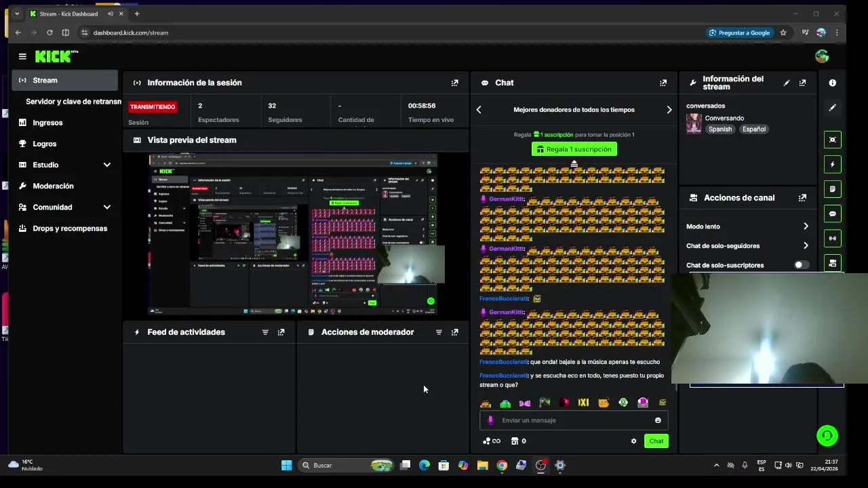Click the Kick logo
The height and width of the screenshot is (488, 868).
(57, 56)
